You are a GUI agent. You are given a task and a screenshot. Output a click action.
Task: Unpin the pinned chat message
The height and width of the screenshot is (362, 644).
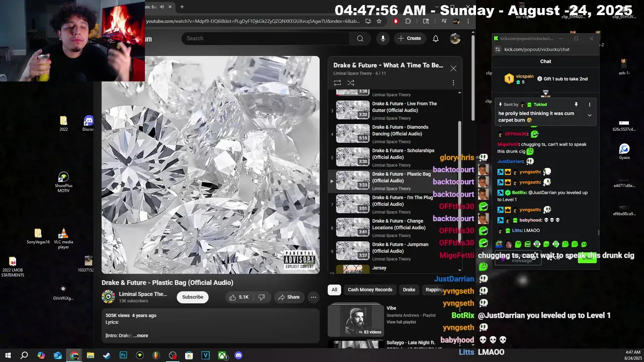click(576, 105)
